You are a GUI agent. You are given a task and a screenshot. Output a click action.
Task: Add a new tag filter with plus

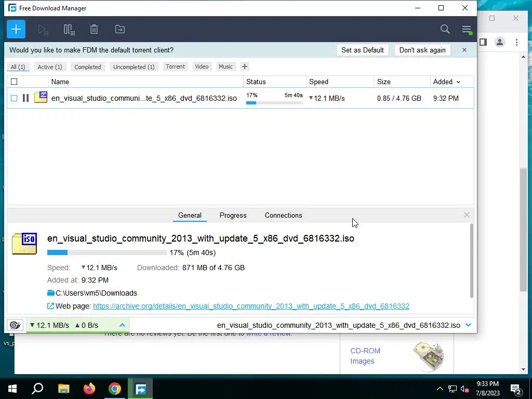point(245,66)
